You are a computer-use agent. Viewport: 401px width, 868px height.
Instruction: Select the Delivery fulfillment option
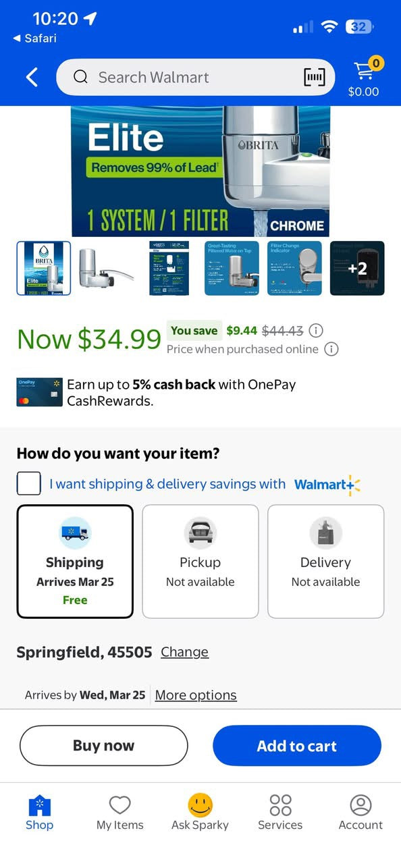click(326, 562)
